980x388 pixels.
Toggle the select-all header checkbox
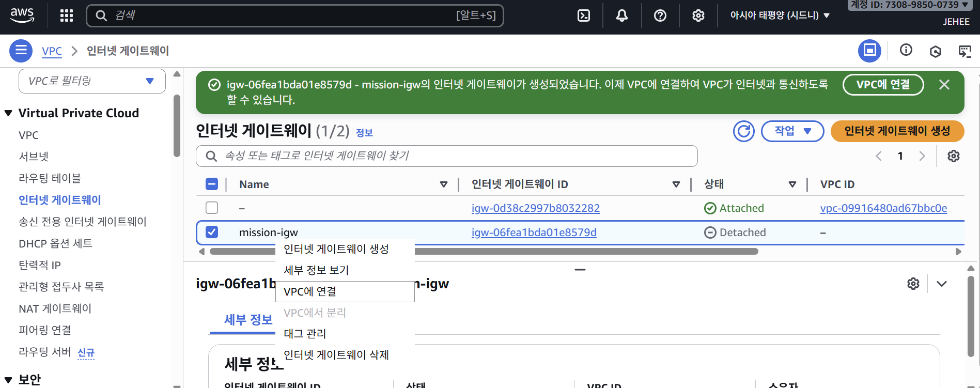tap(212, 184)
